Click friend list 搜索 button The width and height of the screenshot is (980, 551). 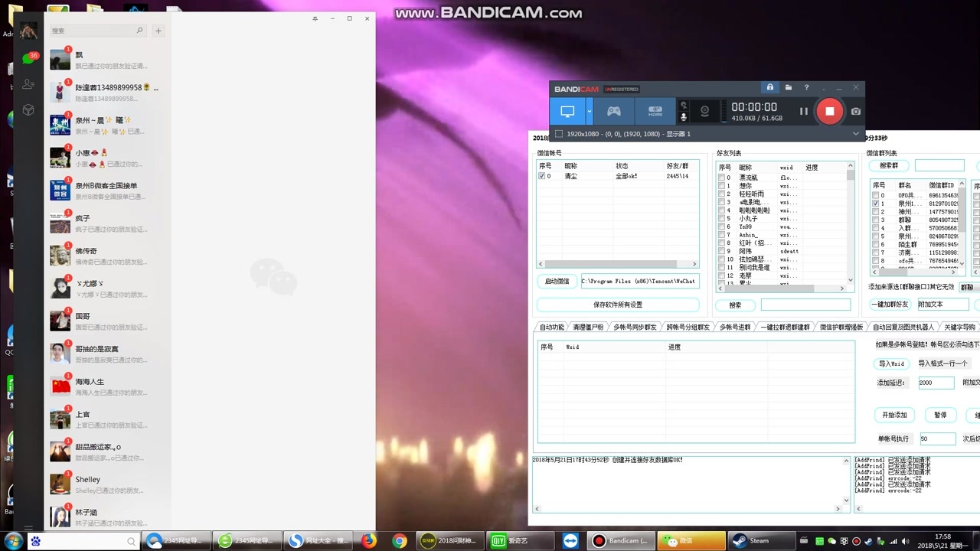pyautogui.click(x=735, y=305)
